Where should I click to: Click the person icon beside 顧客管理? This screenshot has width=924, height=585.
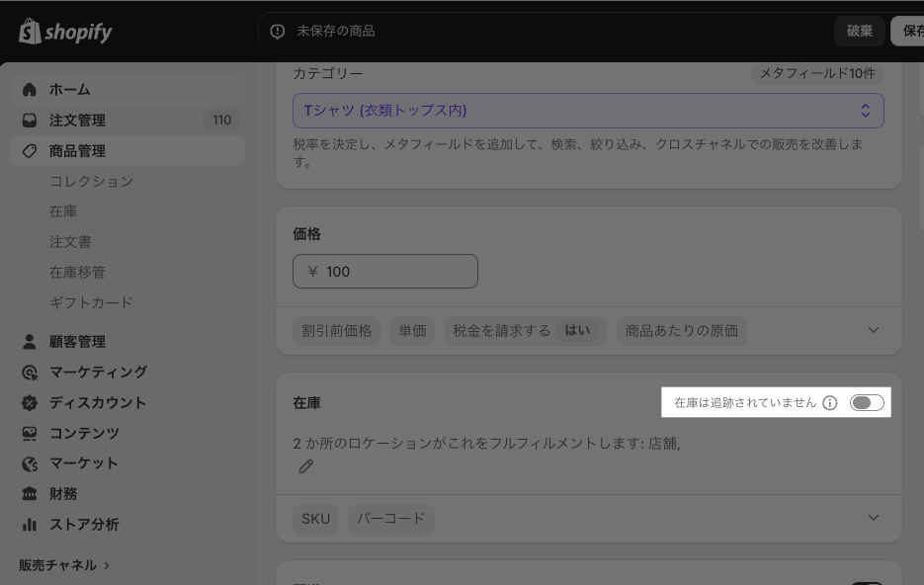(30, 342)
